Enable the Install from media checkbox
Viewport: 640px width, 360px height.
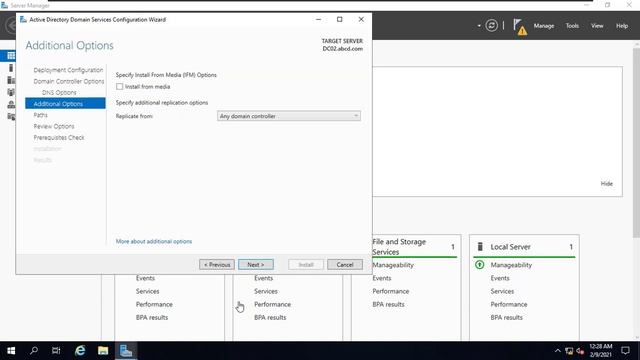(x=119, y=87)
